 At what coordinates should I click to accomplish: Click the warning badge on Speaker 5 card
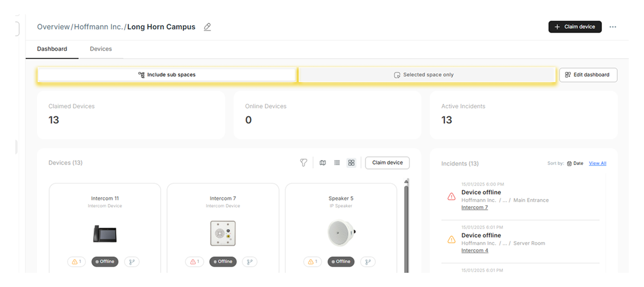312,261
